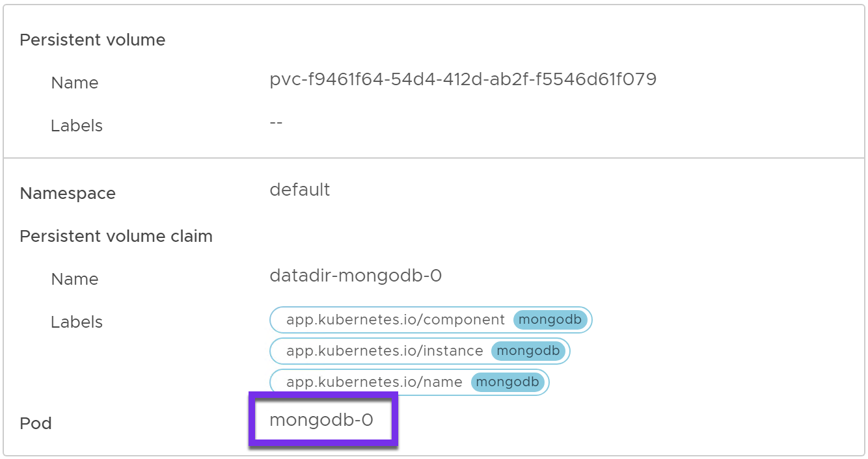Click the default namespace value
Screen dimensions: 868x459
299,190
